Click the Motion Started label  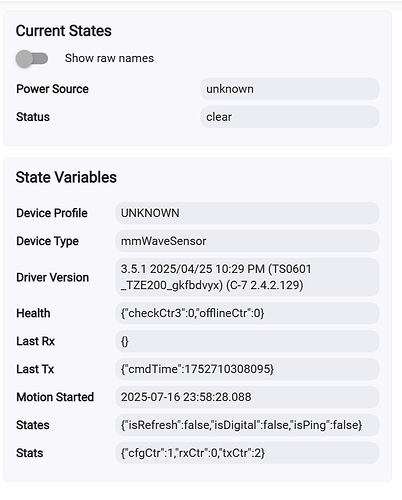tap(55, 397)
